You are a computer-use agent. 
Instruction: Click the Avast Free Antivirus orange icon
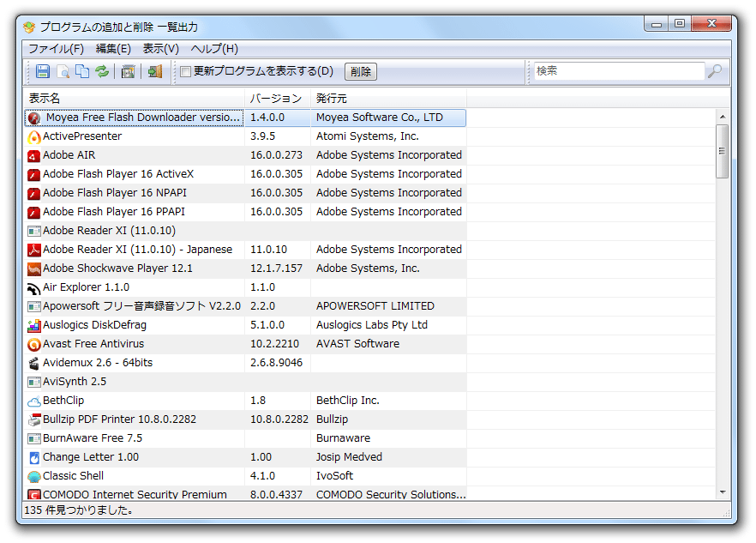point(34,345)
